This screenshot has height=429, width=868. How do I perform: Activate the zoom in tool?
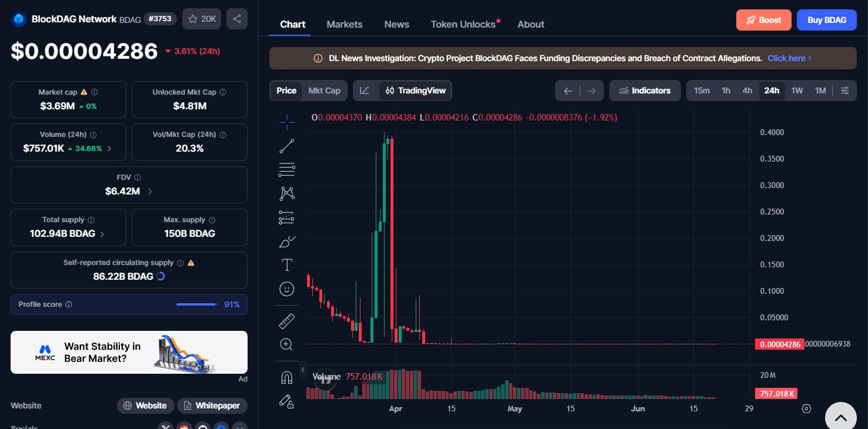(287, 344)
